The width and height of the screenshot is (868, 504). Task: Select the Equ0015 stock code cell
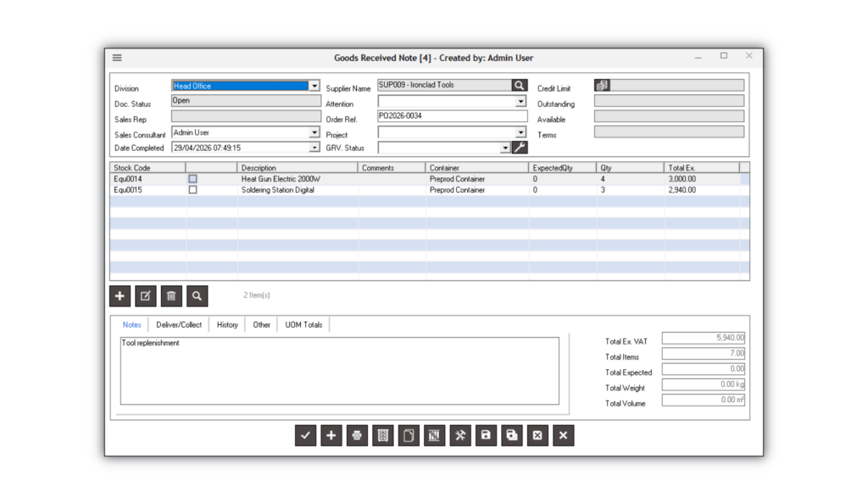pyautogui.click(x=147, y=189)
